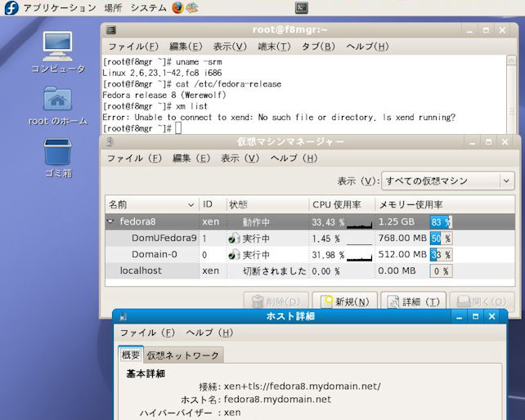Open terminal 表示(V) menu
Image resolution: width=525 pixels, height=420 pixels.
230,47
